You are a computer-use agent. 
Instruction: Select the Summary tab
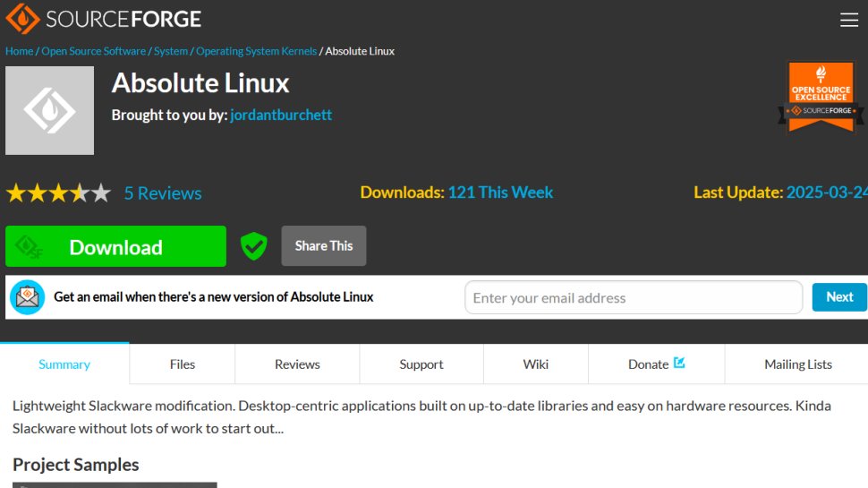coord(64,364)
